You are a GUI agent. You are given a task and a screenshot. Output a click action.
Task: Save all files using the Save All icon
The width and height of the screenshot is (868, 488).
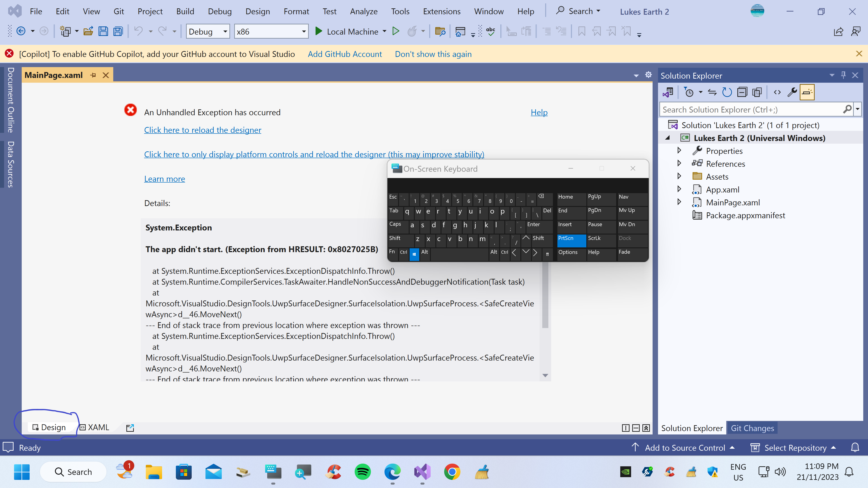(x=118, y=31)
